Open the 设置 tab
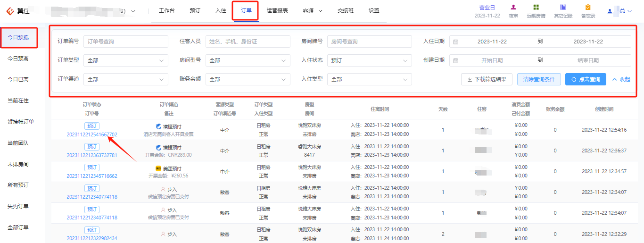The width and height of the screenshot is (644, 243). (374, 10)
